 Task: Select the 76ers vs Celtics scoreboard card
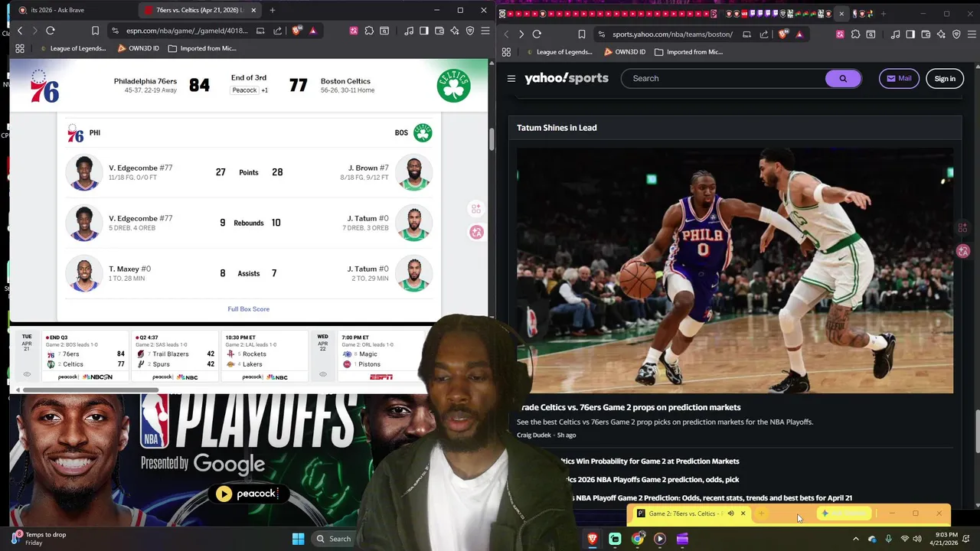(x=84, y=357)
